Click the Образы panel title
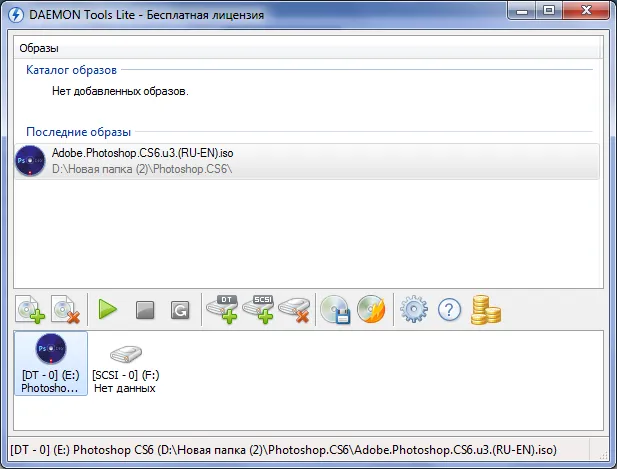The image size is (617, 469). 39,48
